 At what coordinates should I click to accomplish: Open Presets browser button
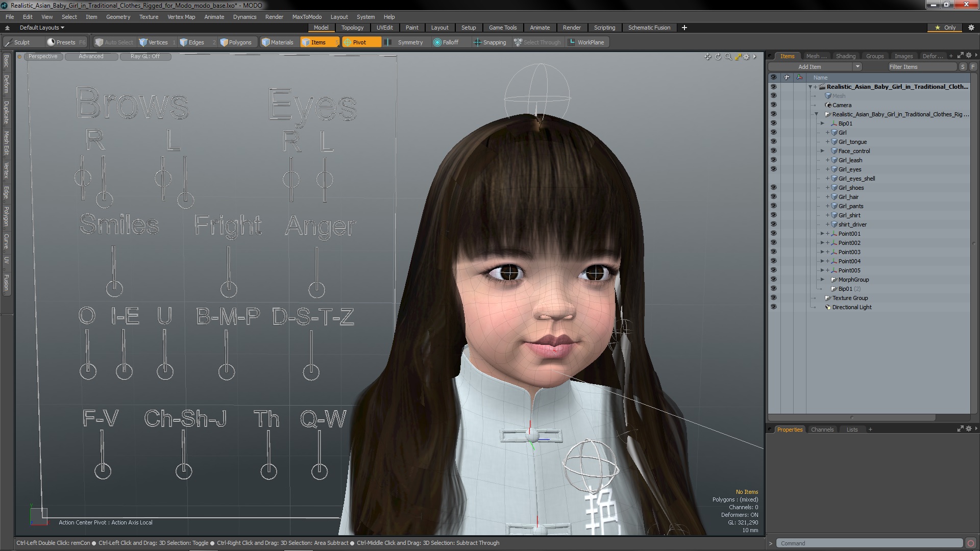tap(66, 42)
